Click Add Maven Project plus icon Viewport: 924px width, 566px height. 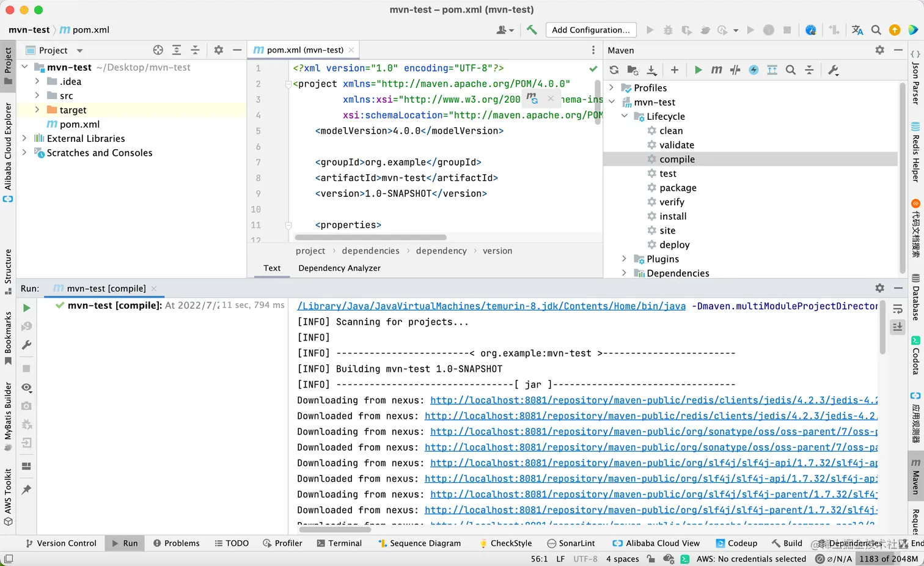pos(675,70)
